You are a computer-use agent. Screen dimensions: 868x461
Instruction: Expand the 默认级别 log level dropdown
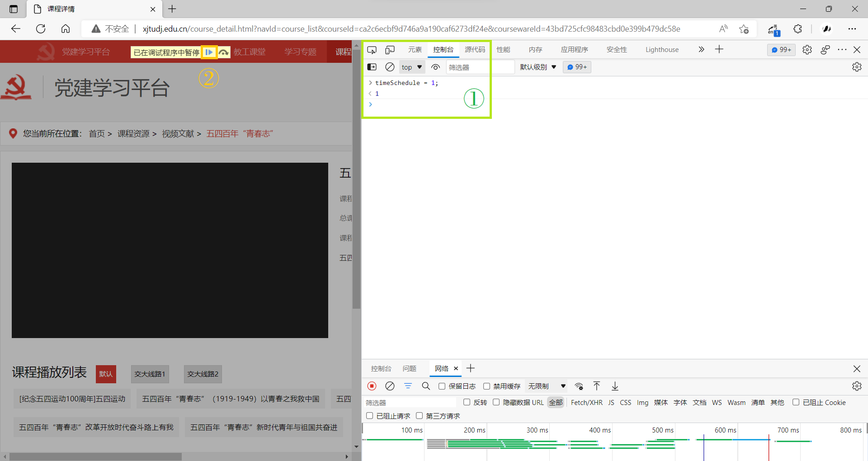pyautogui.click(x=538, y=67)
